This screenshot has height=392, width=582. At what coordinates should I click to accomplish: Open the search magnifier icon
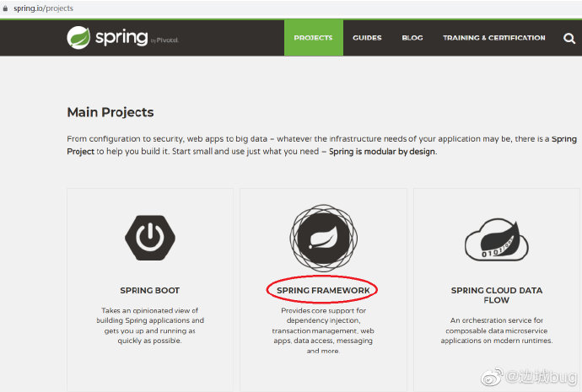pos(569,38)
